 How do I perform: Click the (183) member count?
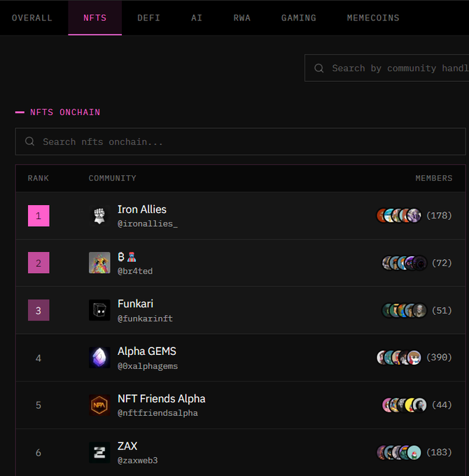coord(439,452)
